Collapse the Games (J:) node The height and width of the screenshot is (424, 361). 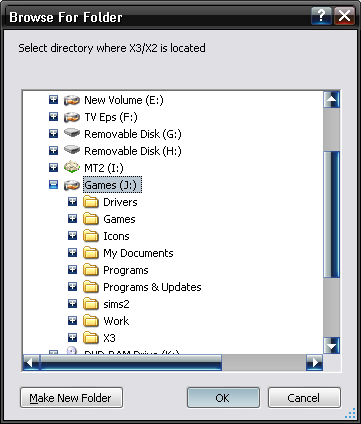[x=53, y=185]
